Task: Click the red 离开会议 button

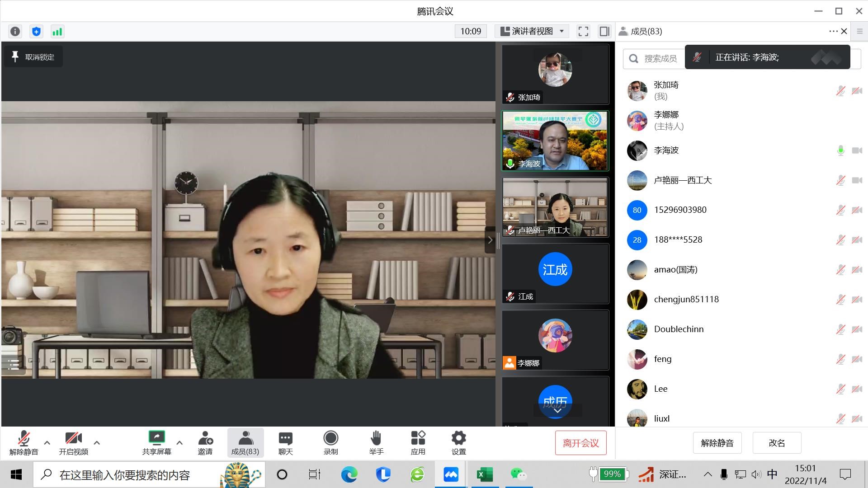Action: [580, 443]
